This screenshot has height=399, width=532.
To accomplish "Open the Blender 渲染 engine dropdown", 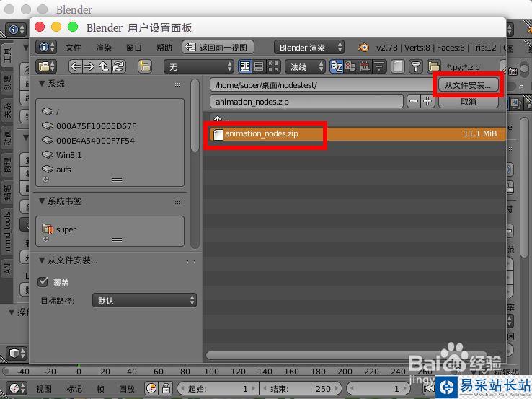I will point(309,47).
